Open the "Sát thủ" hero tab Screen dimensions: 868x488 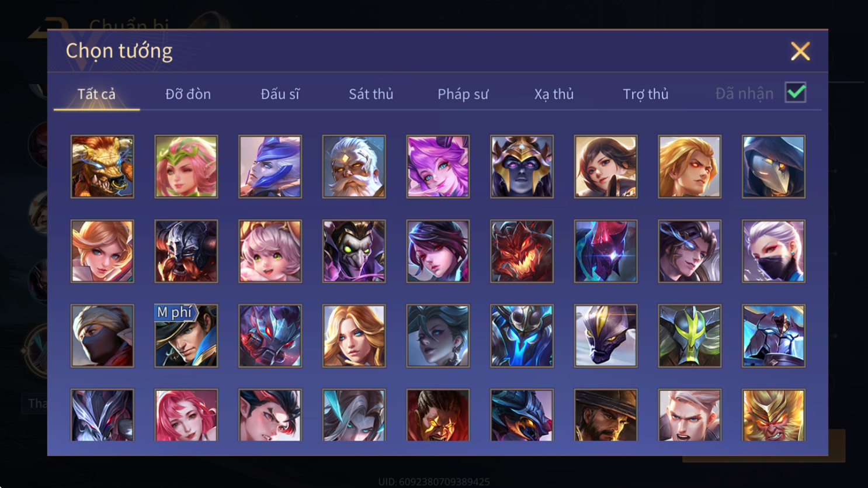click(371, 94)
